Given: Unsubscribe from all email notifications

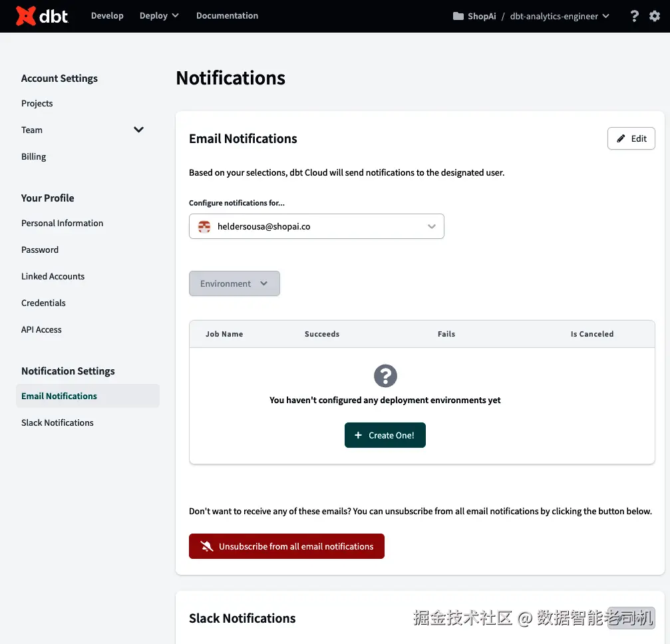Looking at the screenshot, I should tap(286, 546).
